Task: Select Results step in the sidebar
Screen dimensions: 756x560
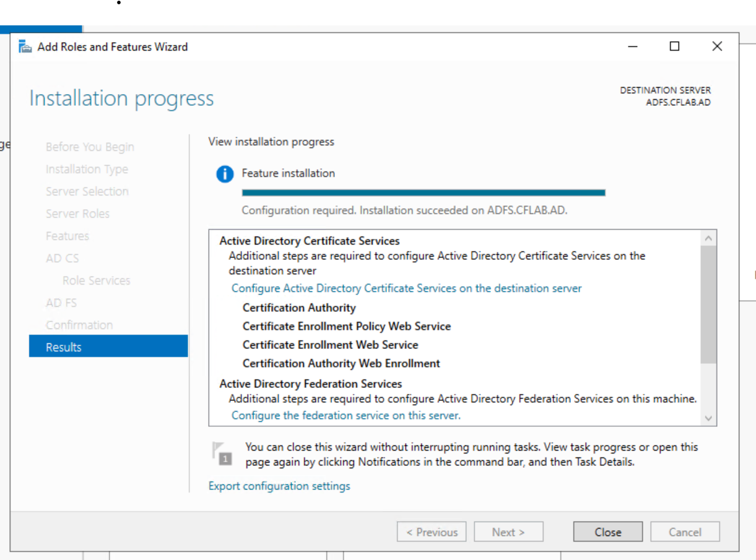Action: [108, 347]
